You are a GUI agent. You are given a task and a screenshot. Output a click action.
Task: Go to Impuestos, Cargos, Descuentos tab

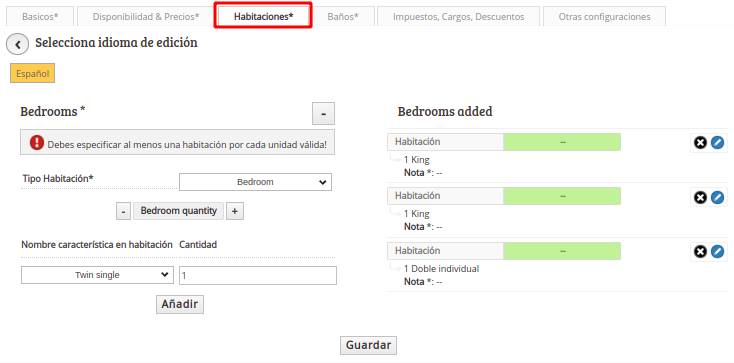tap(458, 16)
